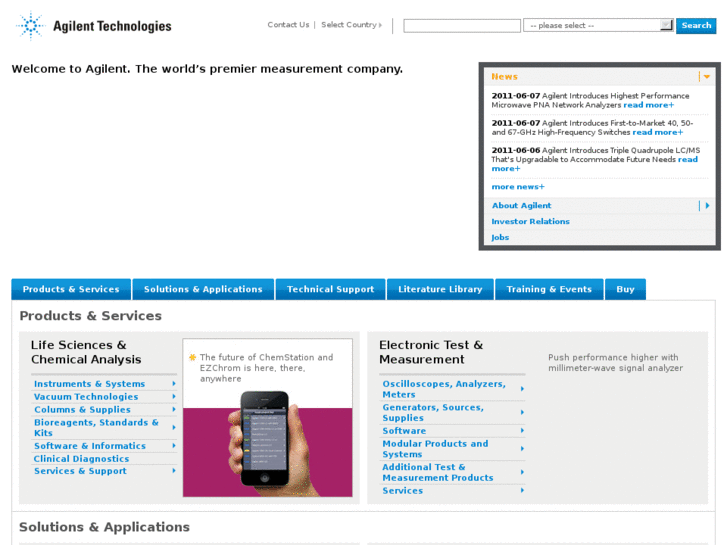Expand arrow beside Oscilloscopes, Analyzers, Meters
The image size is (727, 545).
(522, 389)
